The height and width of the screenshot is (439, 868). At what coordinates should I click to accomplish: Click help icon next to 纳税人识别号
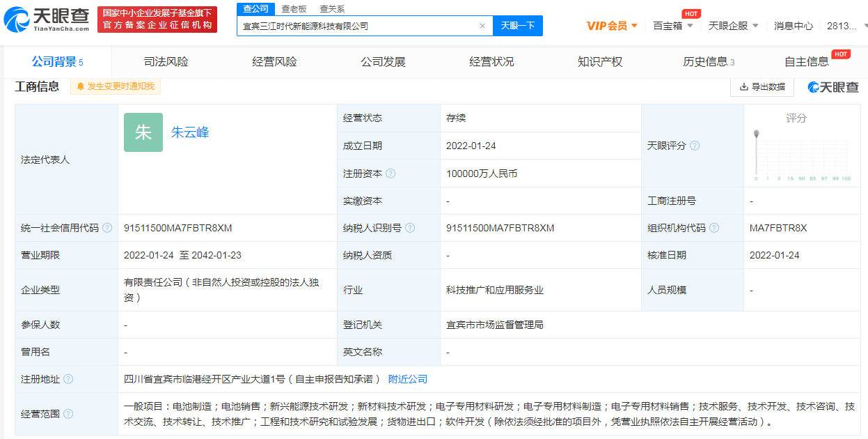410,228
